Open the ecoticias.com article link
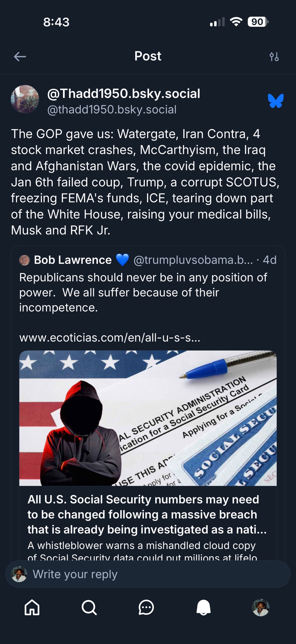The height and width of the screenshot is (644, 296). (110, 338)
